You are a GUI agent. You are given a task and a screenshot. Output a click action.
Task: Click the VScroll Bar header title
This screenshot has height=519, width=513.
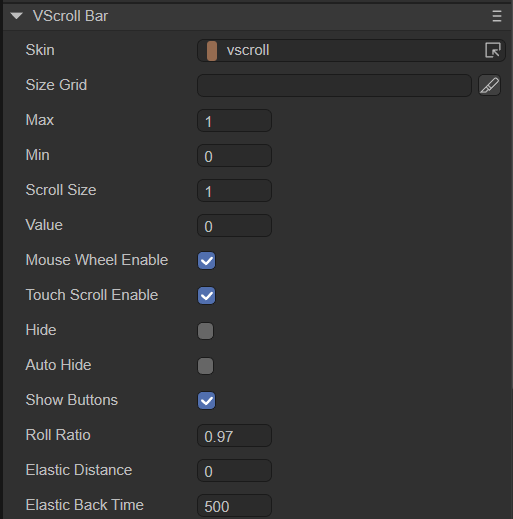[70, 16]
